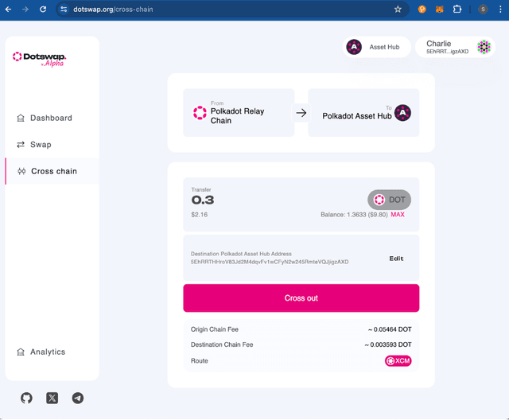509x420 pixels.
Task: Open the Chrome three-dot menu
Action: tap(500, 10)
